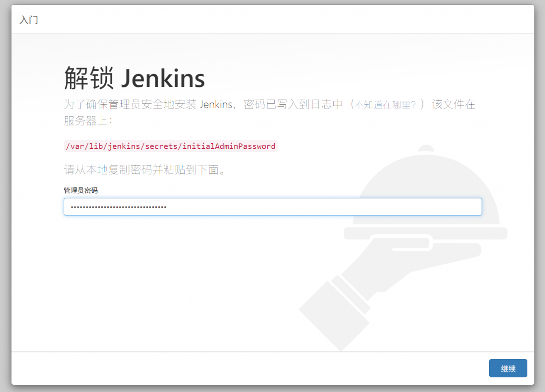
Task: Open the 不知道在哪里? help link
Action: (x=385, y=105)
